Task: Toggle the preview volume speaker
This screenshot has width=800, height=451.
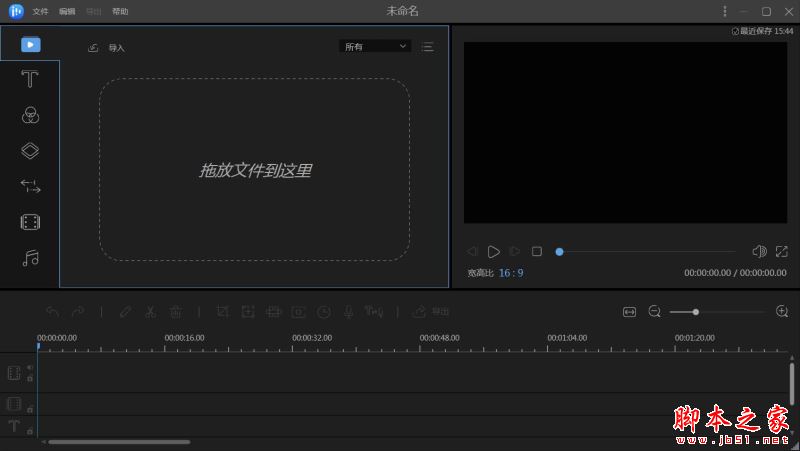Action: pyautogui.click(x=759, y=251)
